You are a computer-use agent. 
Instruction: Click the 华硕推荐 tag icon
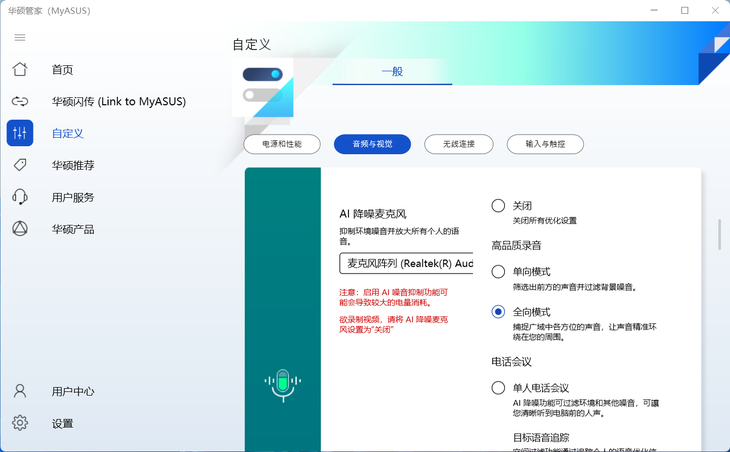(x=20, y=165)
